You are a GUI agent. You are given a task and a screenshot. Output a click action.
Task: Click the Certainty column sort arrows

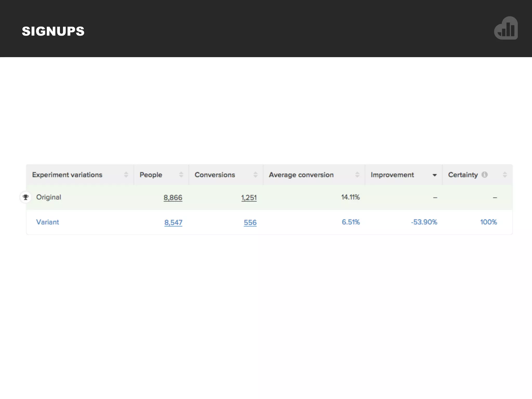(505, 175)
